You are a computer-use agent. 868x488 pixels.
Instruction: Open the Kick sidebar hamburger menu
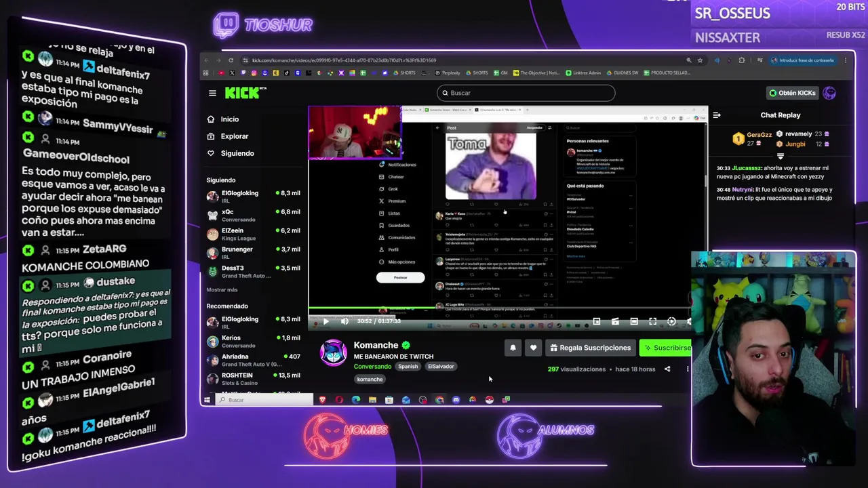[212, 93]
